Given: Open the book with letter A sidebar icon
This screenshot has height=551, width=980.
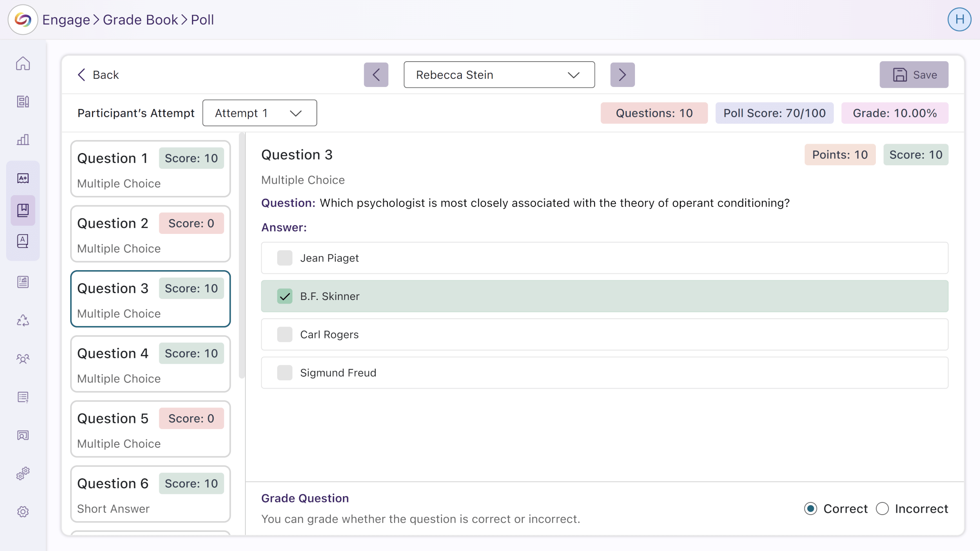Looking at the screenshot, I should (x=23, y=241).
